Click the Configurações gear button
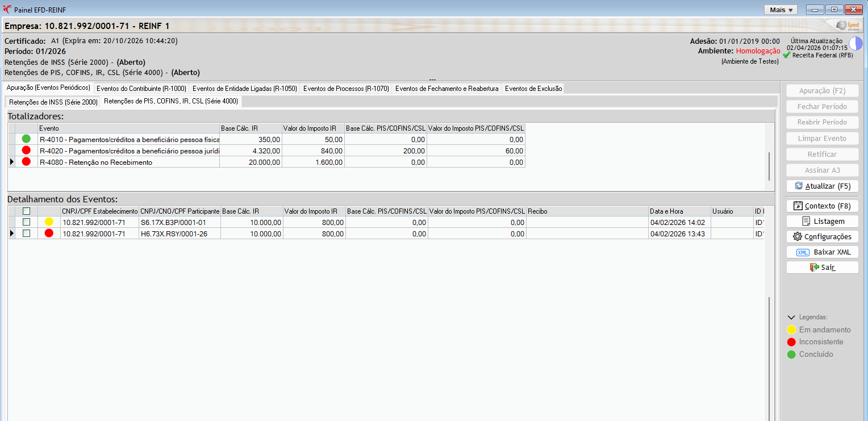Screen dimensions: 868x421 coord(822,236)
